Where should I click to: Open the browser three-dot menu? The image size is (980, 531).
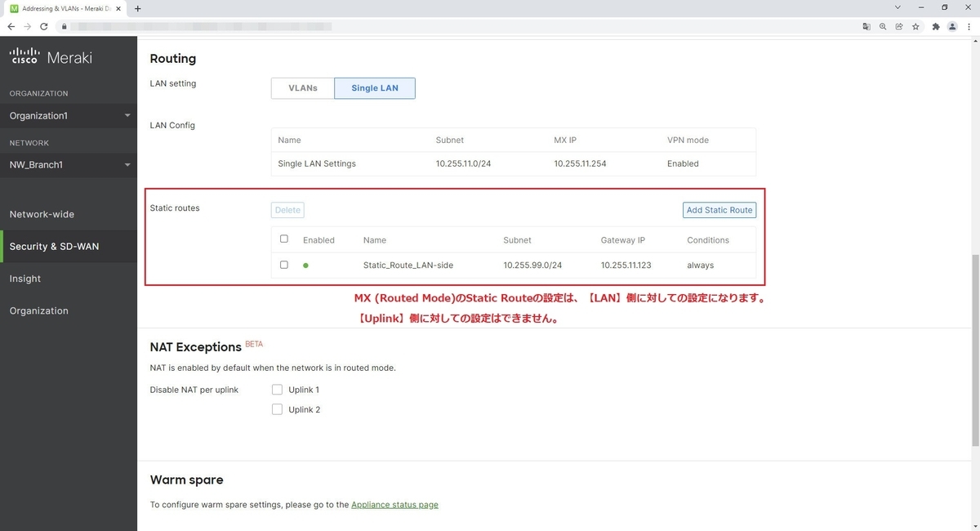969,26
